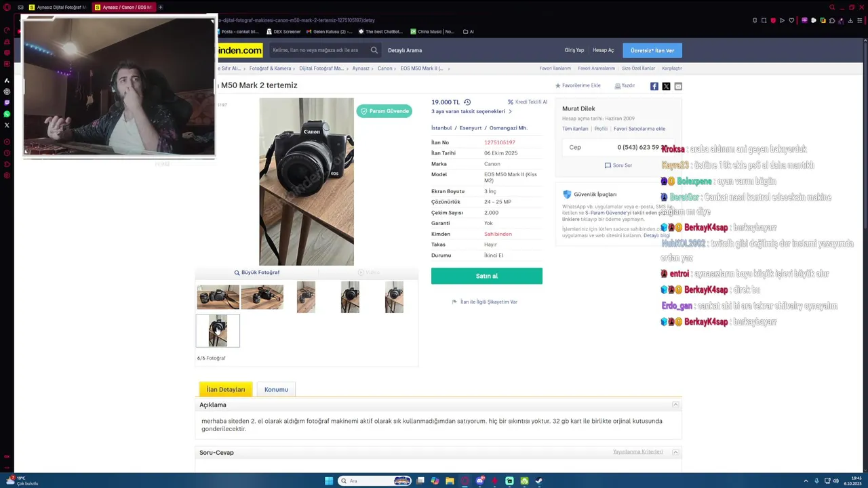Click the Fotoğraf & Kamera breadcrumb
Image resolution: width=868 pixels, height=488 pixels.
coord(270,68)
